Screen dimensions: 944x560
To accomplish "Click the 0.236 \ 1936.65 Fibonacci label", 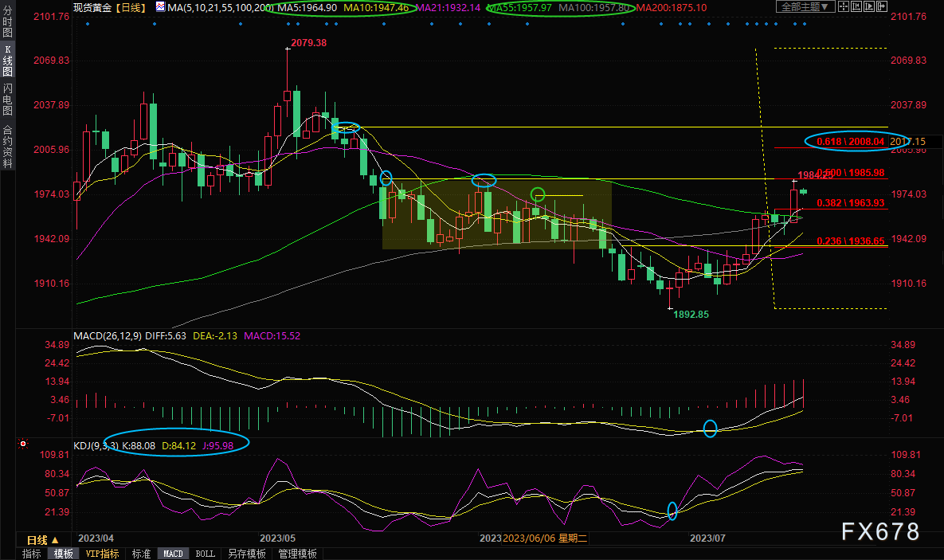I will pyautogui.click(x=851, y=241).
